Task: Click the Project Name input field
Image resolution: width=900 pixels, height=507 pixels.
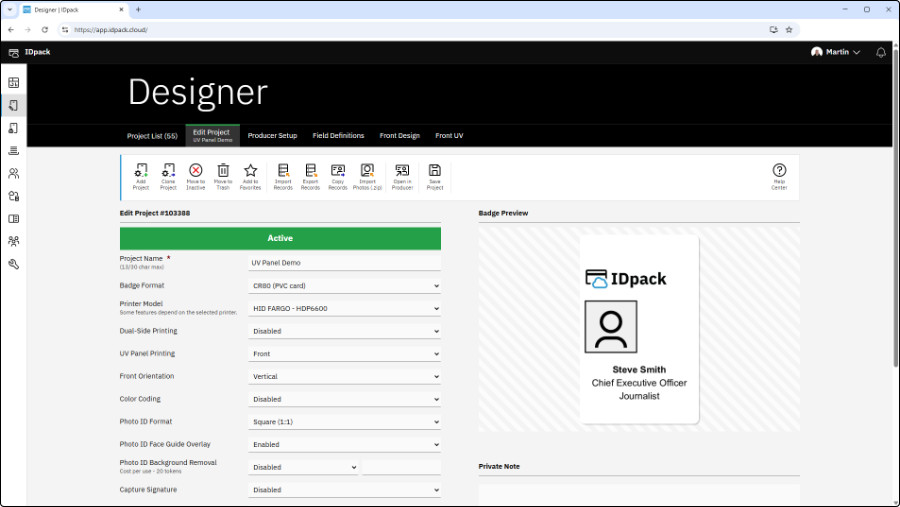Action: click(x=344, y=263)
